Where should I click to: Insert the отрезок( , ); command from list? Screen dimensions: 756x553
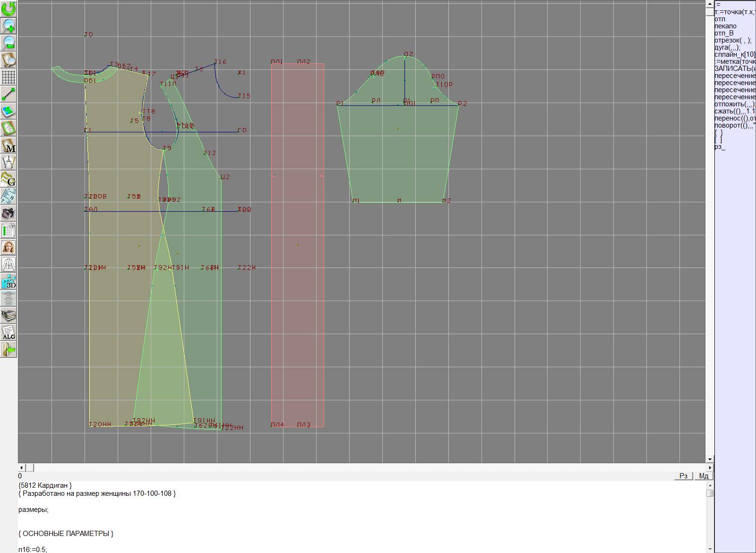point(733,40)
